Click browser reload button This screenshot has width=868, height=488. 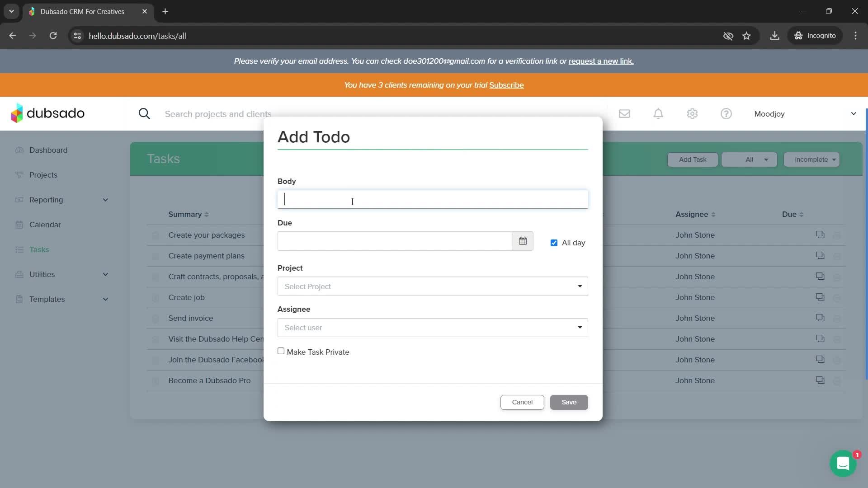point(53,36)
